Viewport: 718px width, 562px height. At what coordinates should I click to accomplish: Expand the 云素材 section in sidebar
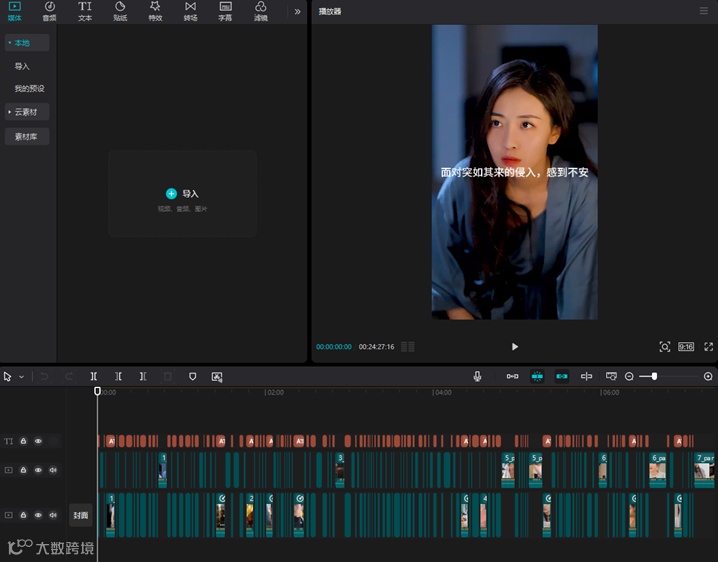tap(27, 112)
